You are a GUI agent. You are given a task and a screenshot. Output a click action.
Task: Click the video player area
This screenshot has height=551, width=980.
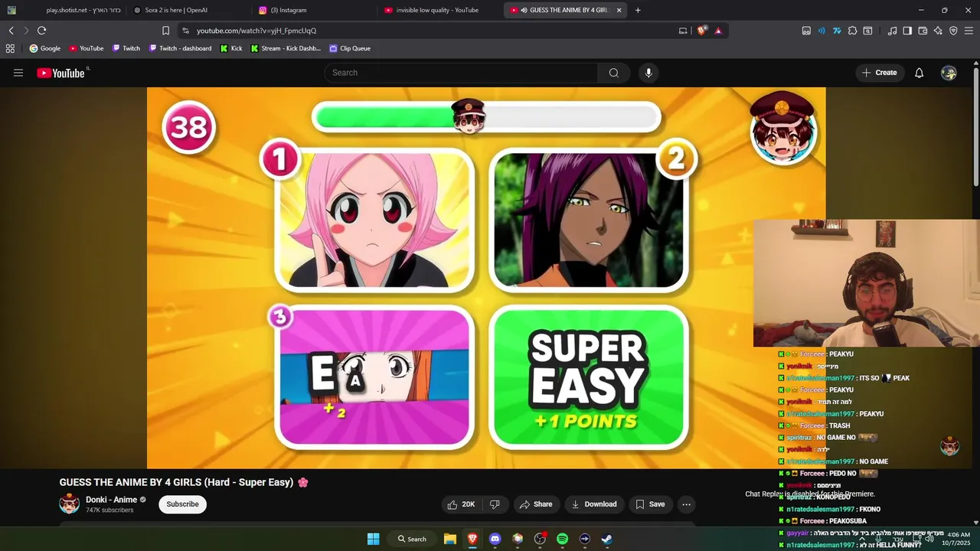(x=486, y=278)
